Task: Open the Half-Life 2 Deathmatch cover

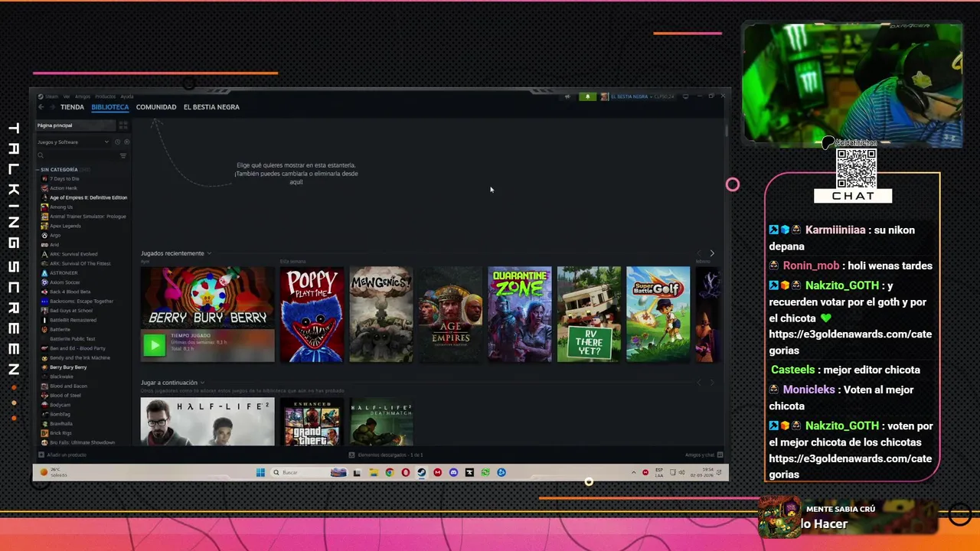Action: (381, 422)
